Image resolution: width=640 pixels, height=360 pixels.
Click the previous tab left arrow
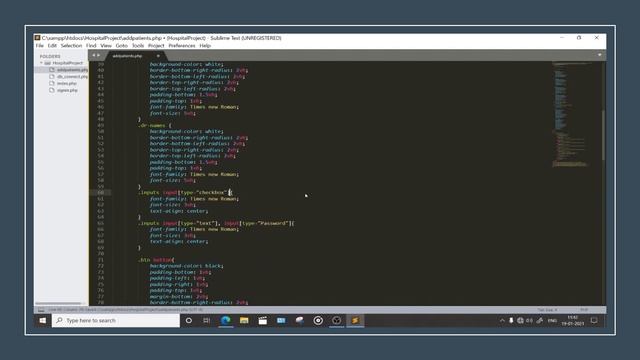[93, 55]
